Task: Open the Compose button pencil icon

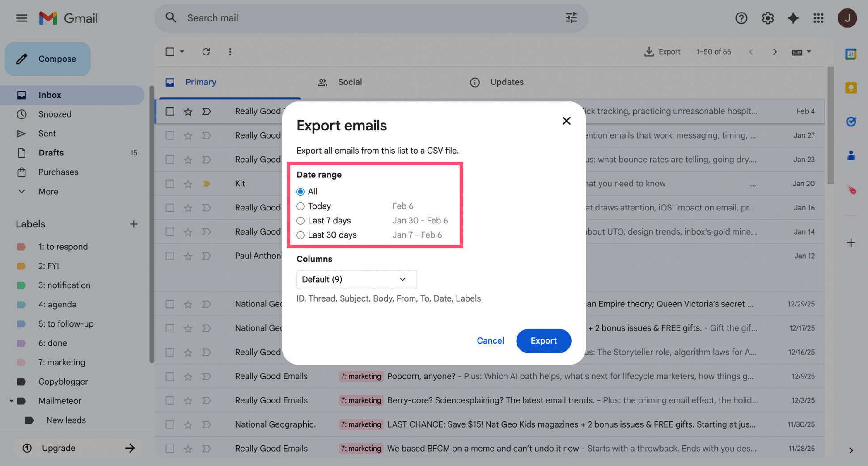Action: [x=21, y=59]
